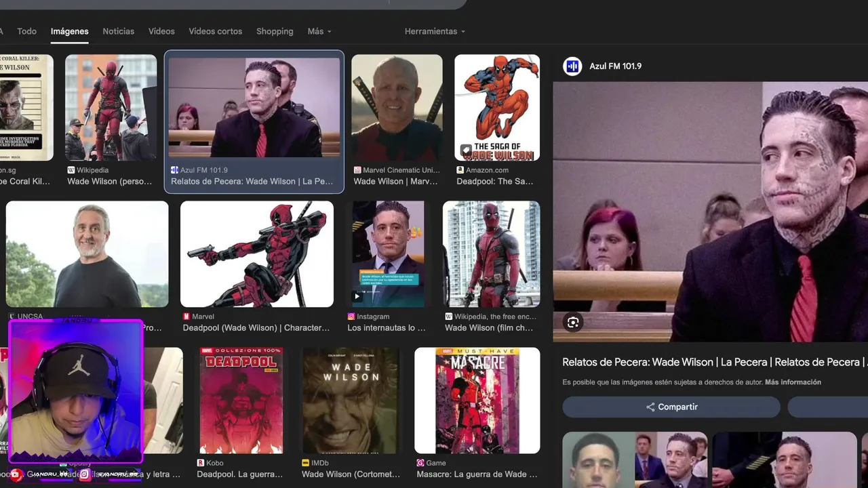This screenshot has height=488, width=868.
Task: Open the Instagram video thumbnail
Action: (x=388, y=254)
